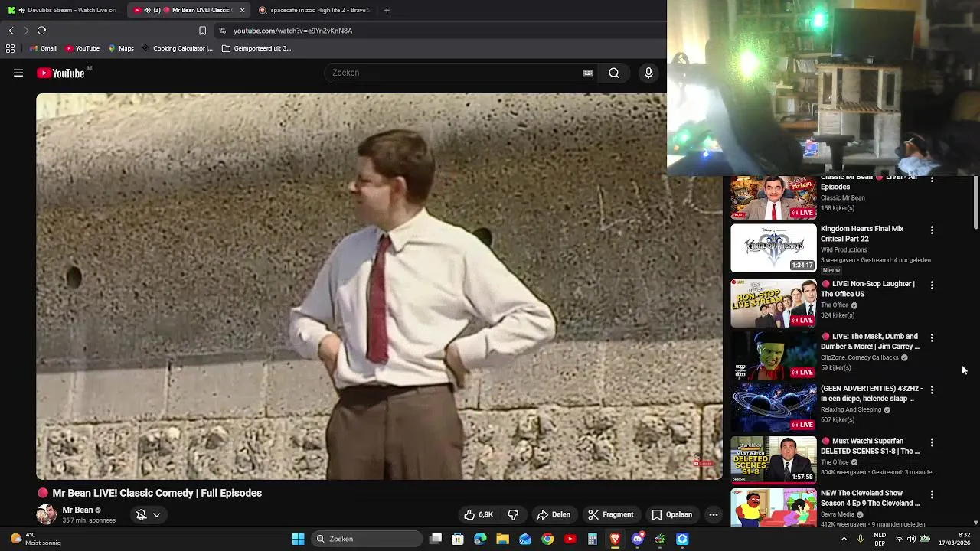Click the page vertical scrollbar thumb
Screen dimensions: 980x551
tap(976, 203)
